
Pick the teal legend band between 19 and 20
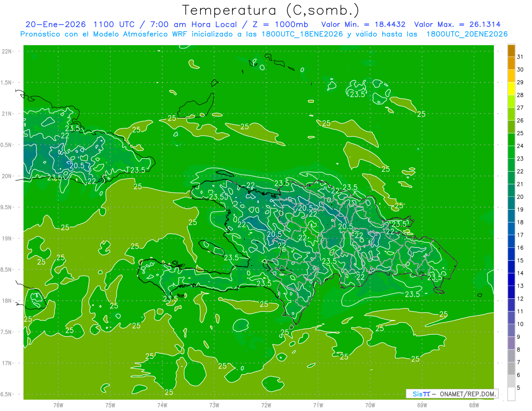pyautogui.click(x=511, y=203)
